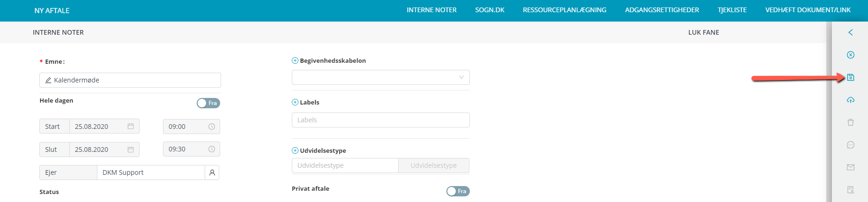The width and height of the screenshot is (868, 202).
Task: Click the save disk icon in sidebar
Action: pyautogui.click(x=851, y=77)
